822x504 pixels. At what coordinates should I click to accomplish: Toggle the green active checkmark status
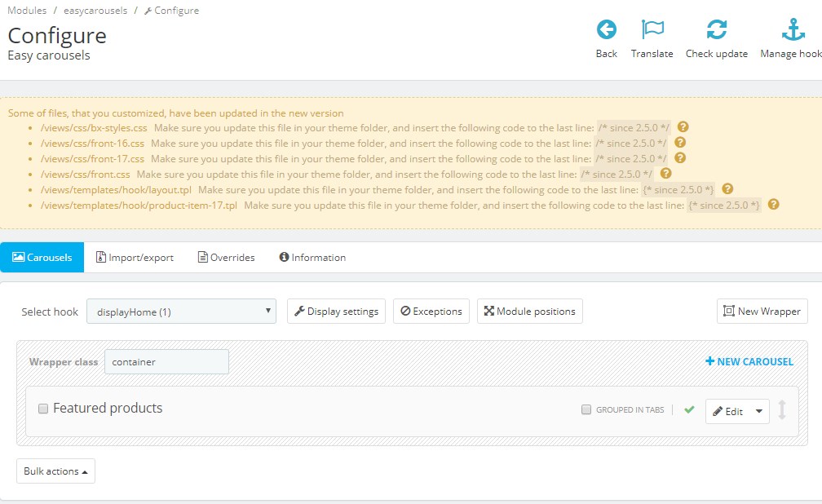pos(689,410)
